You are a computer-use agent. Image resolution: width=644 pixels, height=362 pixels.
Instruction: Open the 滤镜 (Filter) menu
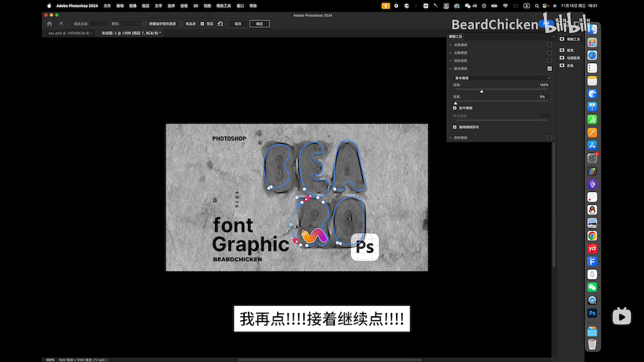[184, 5]
